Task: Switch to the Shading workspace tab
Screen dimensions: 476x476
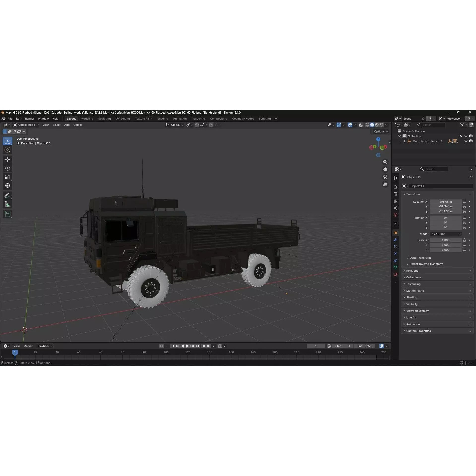Action: pyautogui.click(x=163, y=119)
